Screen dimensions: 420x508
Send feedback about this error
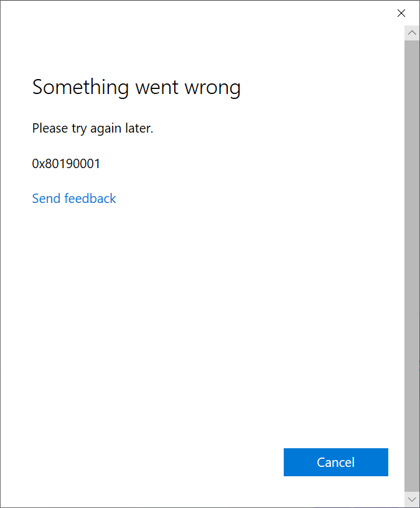74,198
